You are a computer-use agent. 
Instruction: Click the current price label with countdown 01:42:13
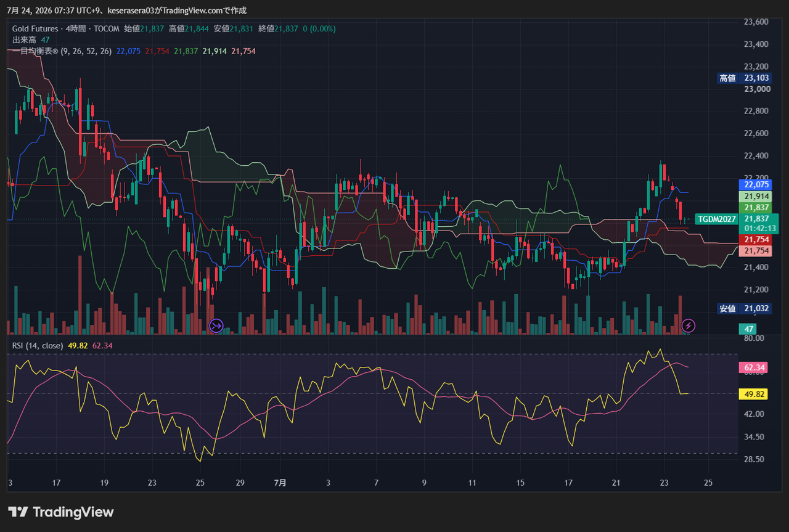tap(759, 223)
